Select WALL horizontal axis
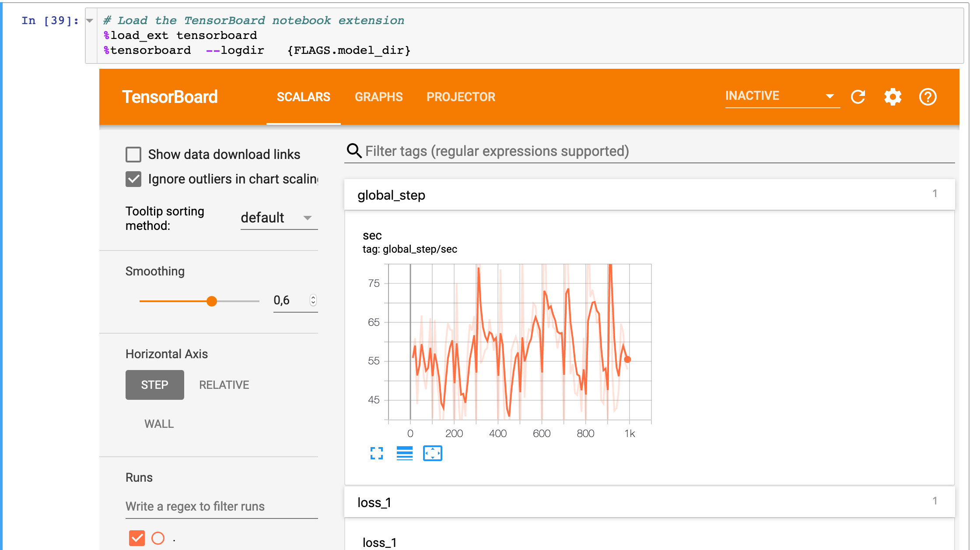 [159, 424]
